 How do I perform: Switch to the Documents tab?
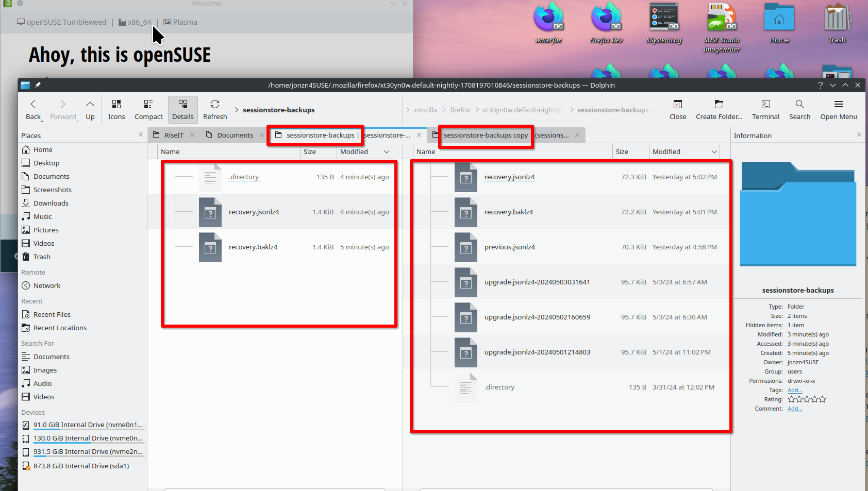(x=235, y=135)
